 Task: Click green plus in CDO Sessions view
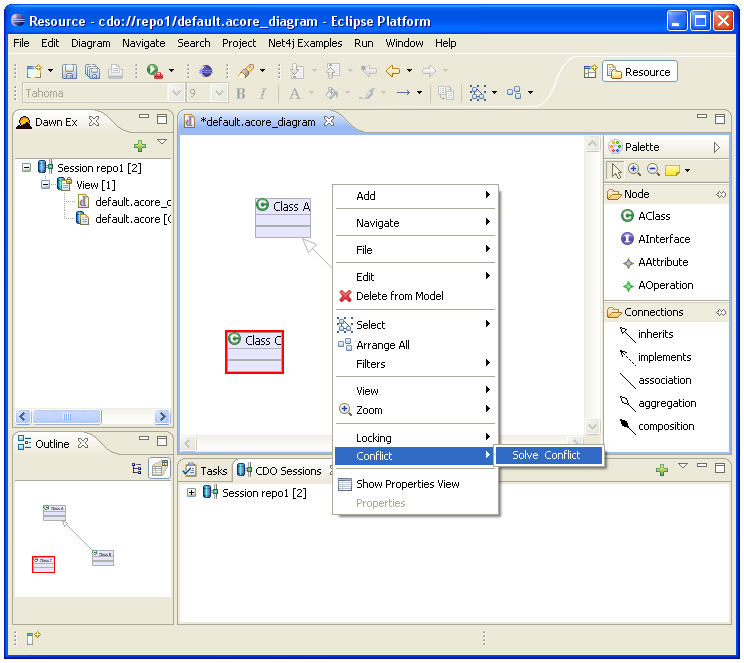point(661,470)
